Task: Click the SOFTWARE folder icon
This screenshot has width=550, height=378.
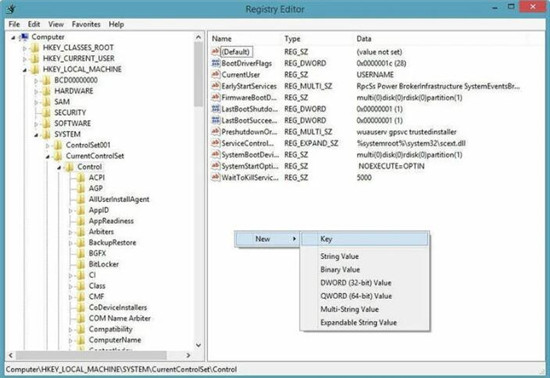Action: pyautogui.click(x=46, y=123)
